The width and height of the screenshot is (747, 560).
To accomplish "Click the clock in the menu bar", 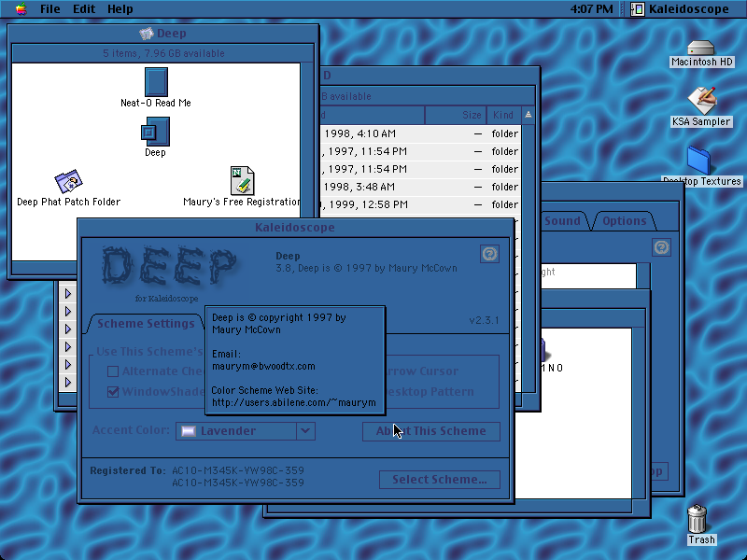I will pyautogui.click(x=591, y=8).
